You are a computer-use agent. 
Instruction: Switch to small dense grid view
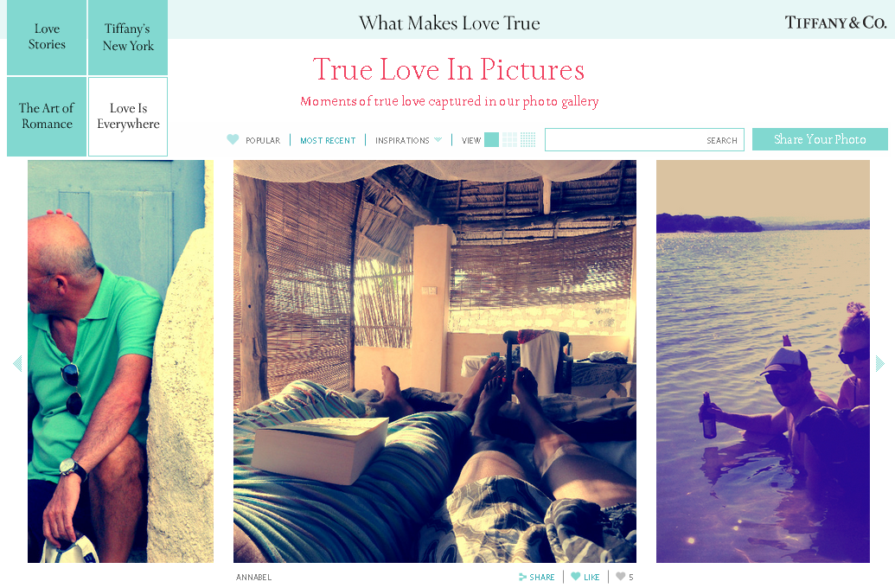point(528,140)
